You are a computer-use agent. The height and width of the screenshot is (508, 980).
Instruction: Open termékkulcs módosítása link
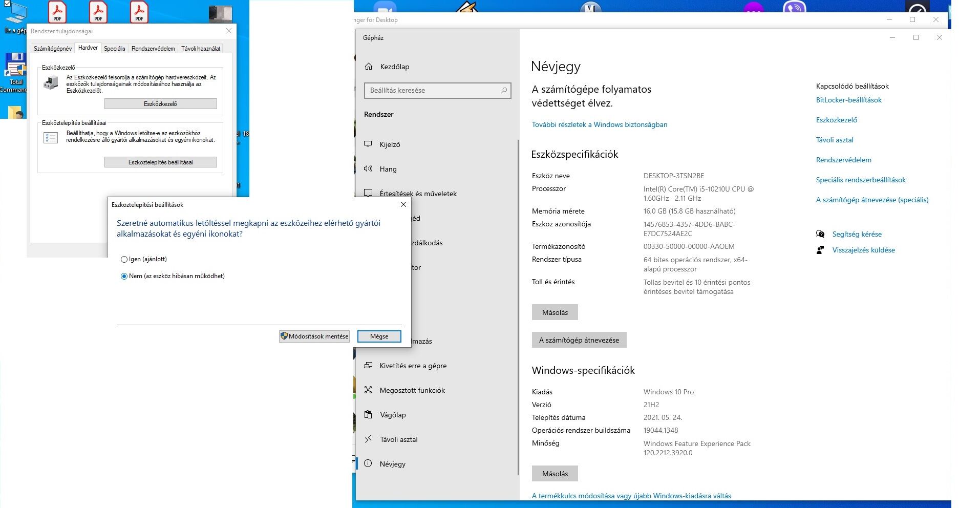(x=631, y=496)
